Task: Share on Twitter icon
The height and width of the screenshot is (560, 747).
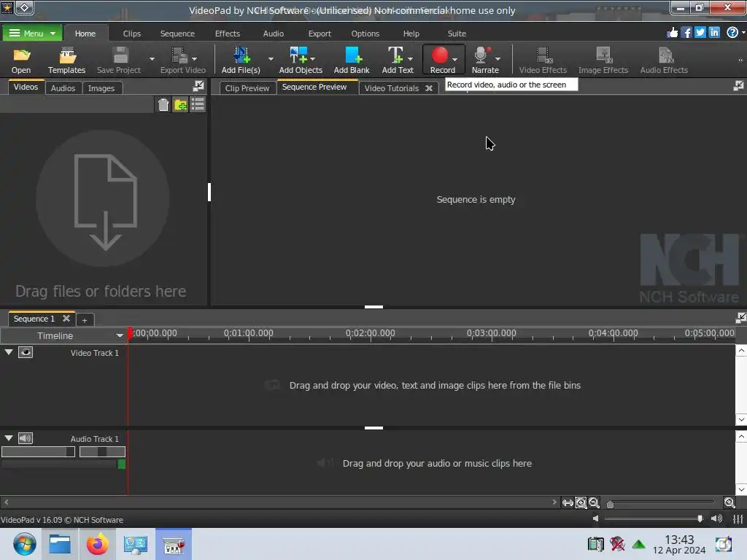Action: click(x=700, y=32)
